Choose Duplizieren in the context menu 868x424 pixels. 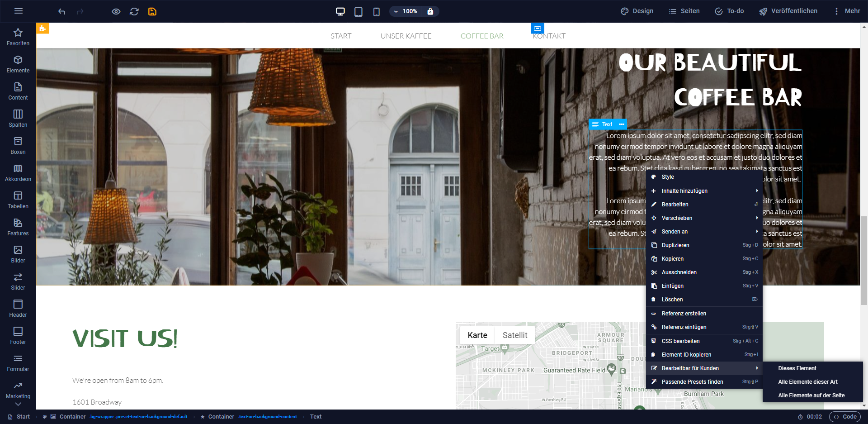click(x=704, y=245)
